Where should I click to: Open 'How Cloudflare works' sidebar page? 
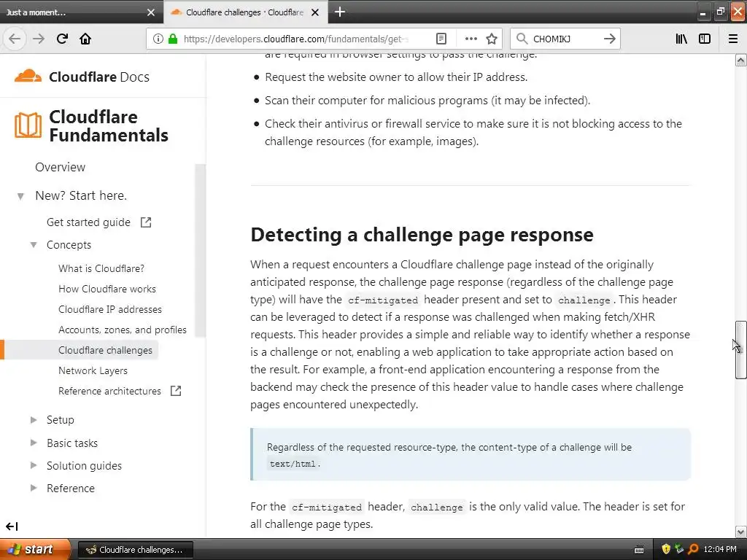click(x=107, y=289)
